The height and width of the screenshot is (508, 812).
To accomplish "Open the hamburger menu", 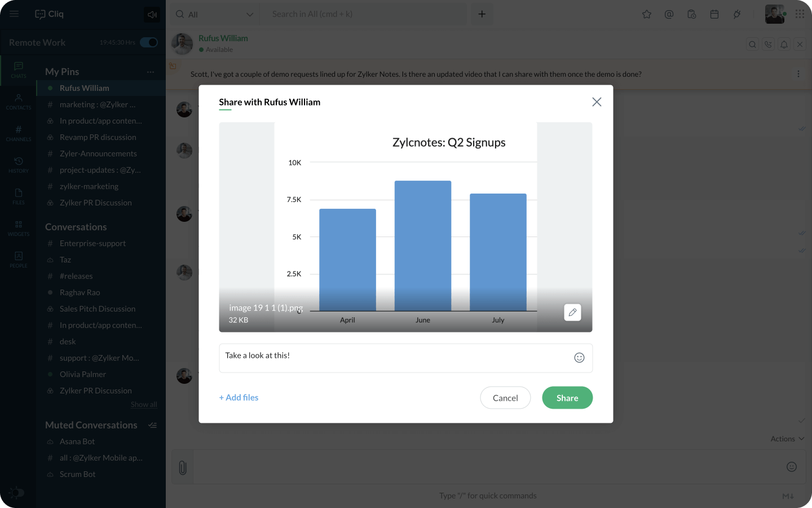I will [x=14, y=14].
